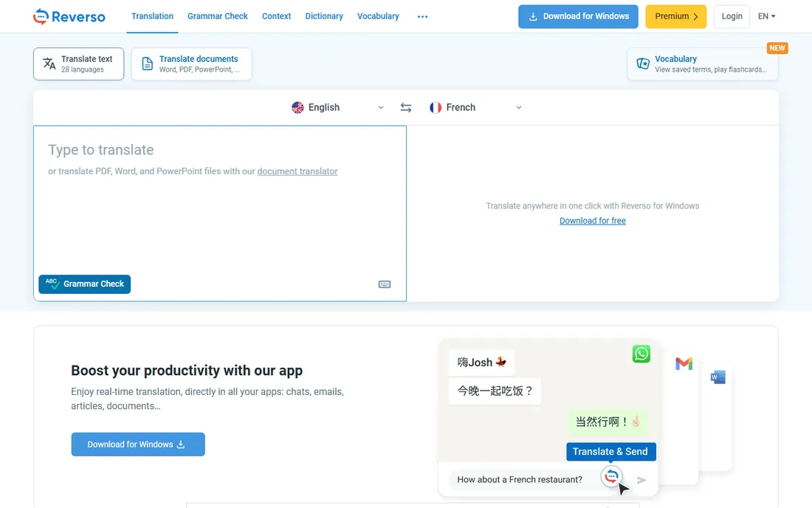Open the English source language dropdown

coord(337,107)
